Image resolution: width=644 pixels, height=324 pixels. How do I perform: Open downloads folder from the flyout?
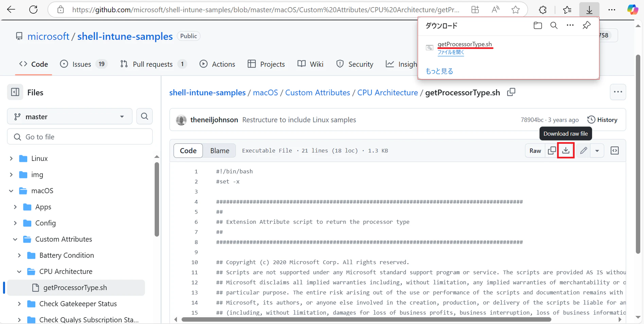[x=537, y=25]
